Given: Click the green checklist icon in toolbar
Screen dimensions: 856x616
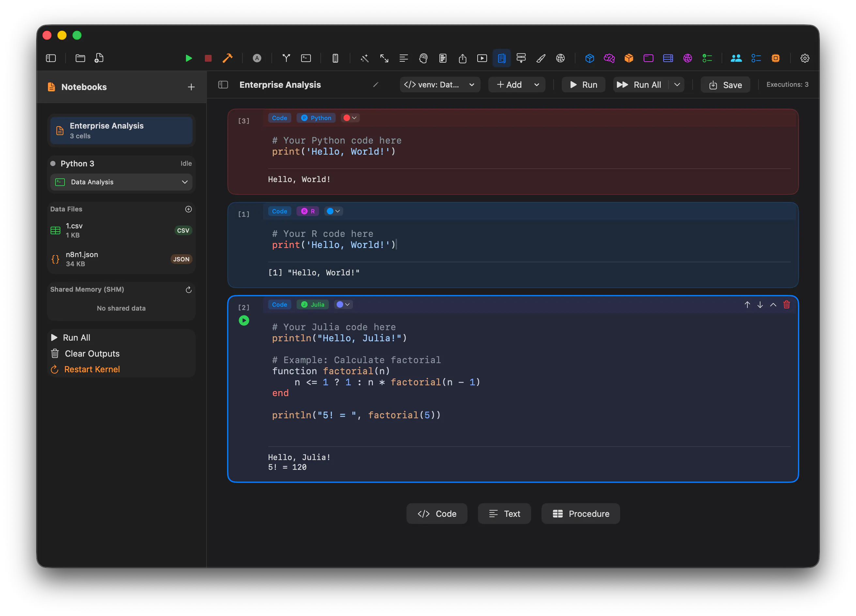Looking at the screenshot, I should [707, 58].
